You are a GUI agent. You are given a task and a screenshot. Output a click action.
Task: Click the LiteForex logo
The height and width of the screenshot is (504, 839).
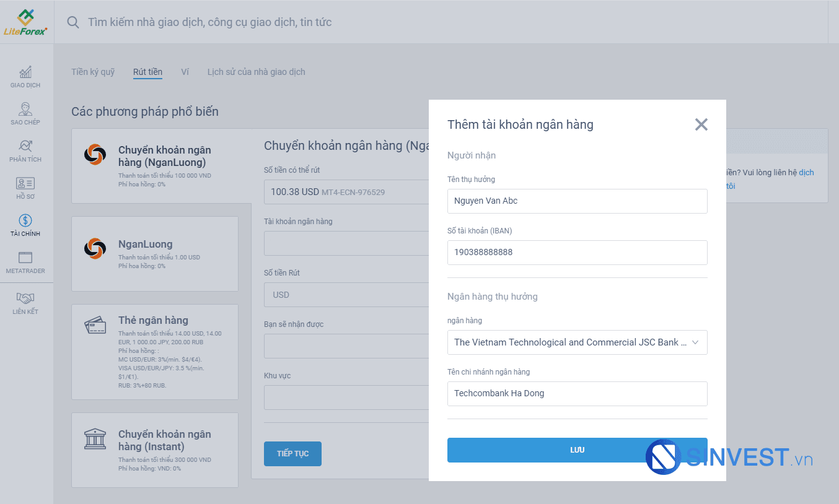(25, 22)
